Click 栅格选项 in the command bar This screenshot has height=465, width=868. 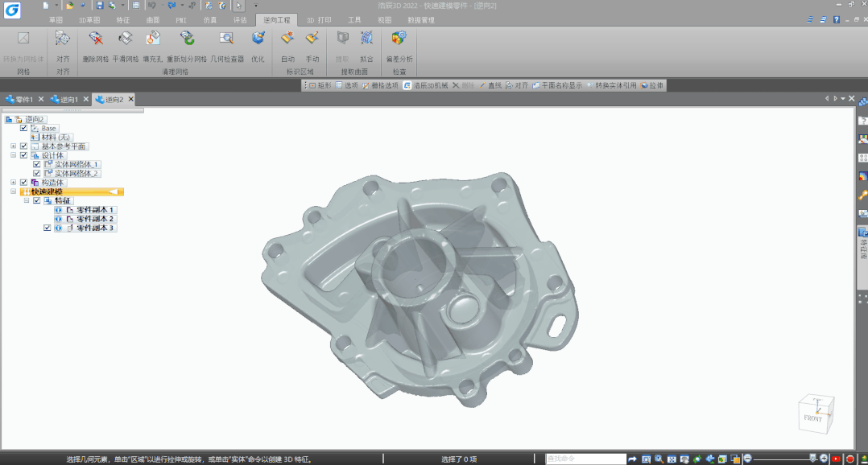380,85
